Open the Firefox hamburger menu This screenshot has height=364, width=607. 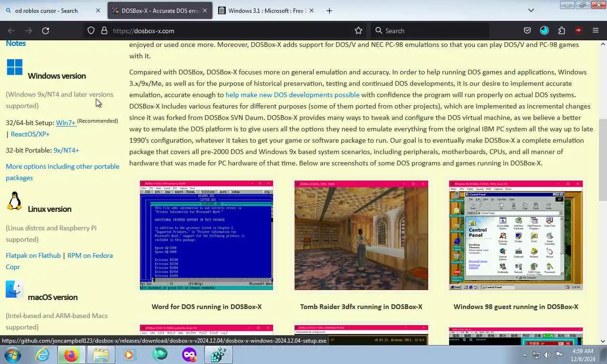596,30
